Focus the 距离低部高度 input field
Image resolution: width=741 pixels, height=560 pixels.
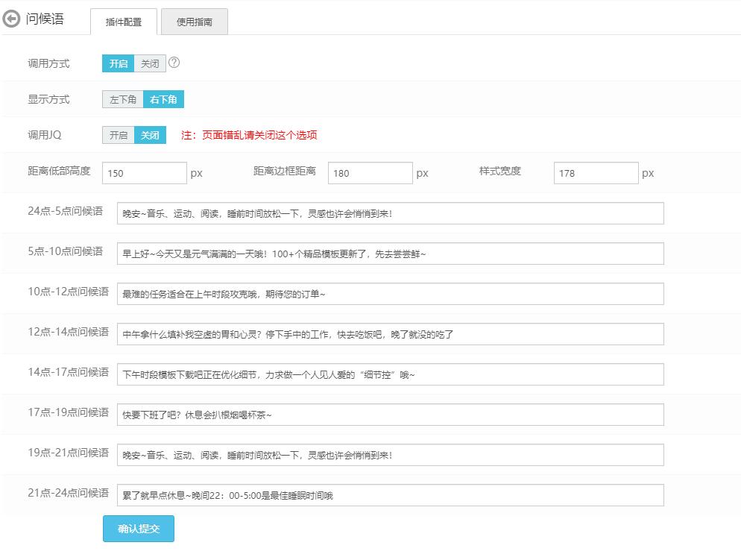pyautogui.click(x=144, y=173)
